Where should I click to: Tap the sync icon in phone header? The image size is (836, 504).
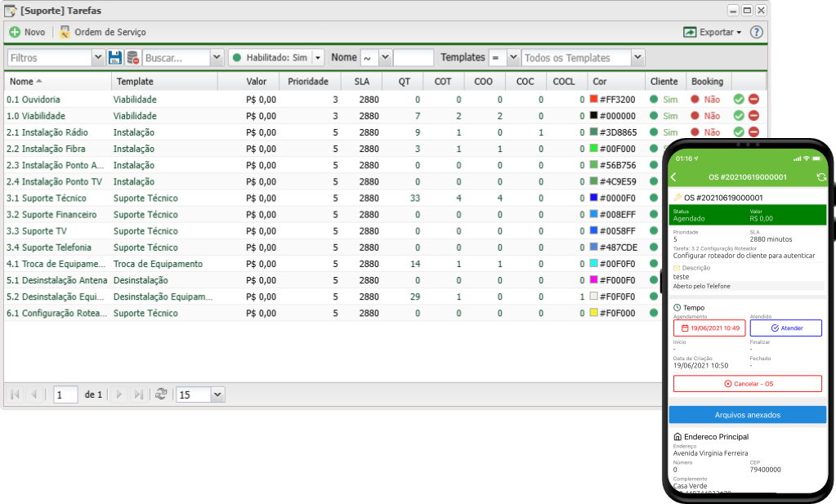(820, 177)
